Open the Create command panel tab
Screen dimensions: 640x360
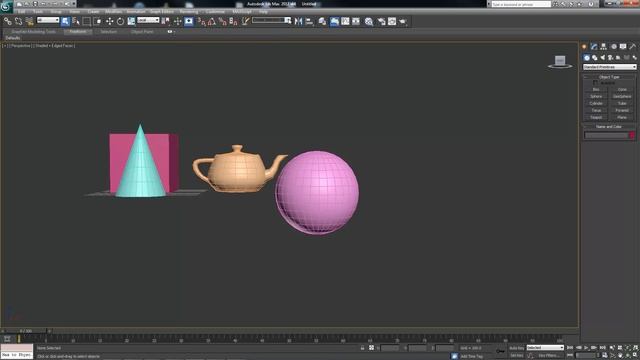584,47
